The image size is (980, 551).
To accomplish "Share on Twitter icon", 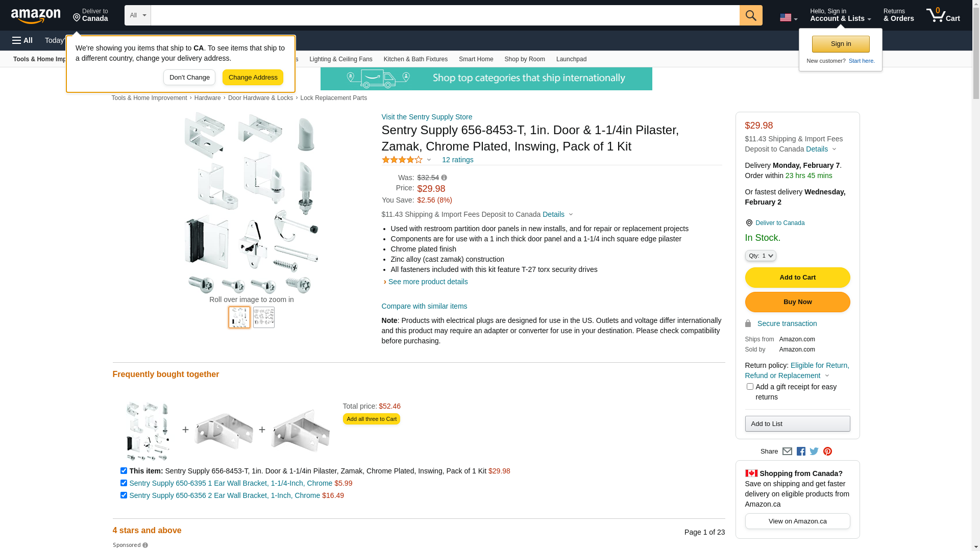I will click(x=814, y=452).
